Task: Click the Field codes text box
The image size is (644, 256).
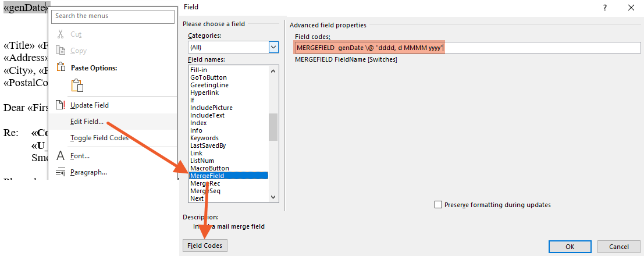Action: tap(465, 48)
